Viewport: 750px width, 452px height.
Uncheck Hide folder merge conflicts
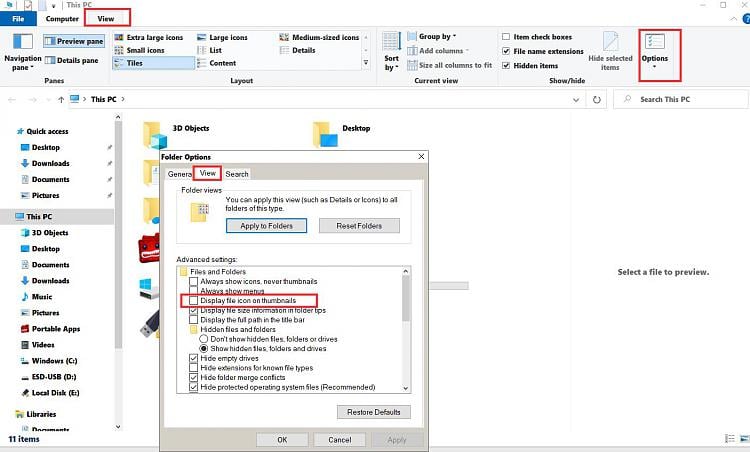(x=194, y=377)
